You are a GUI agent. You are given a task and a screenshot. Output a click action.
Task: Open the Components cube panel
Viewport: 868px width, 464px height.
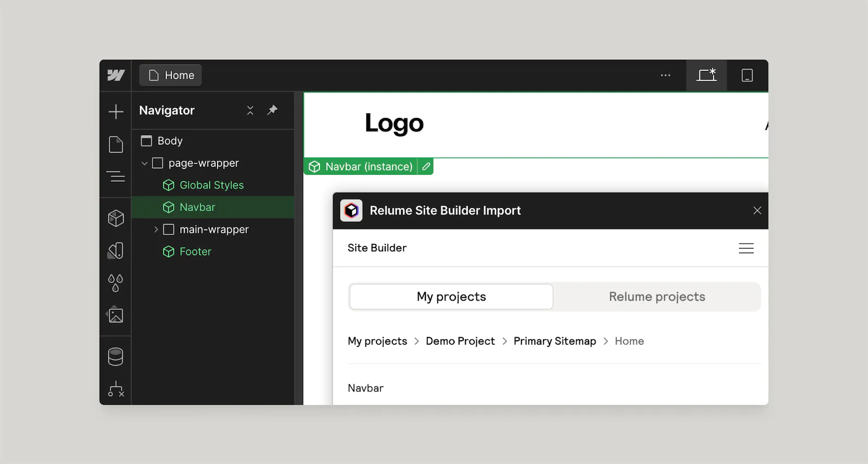(x=116, y=218)
